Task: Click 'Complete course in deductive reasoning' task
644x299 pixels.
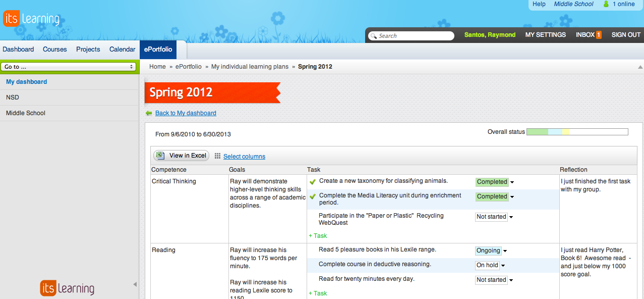Action: [x=375, y=264]
